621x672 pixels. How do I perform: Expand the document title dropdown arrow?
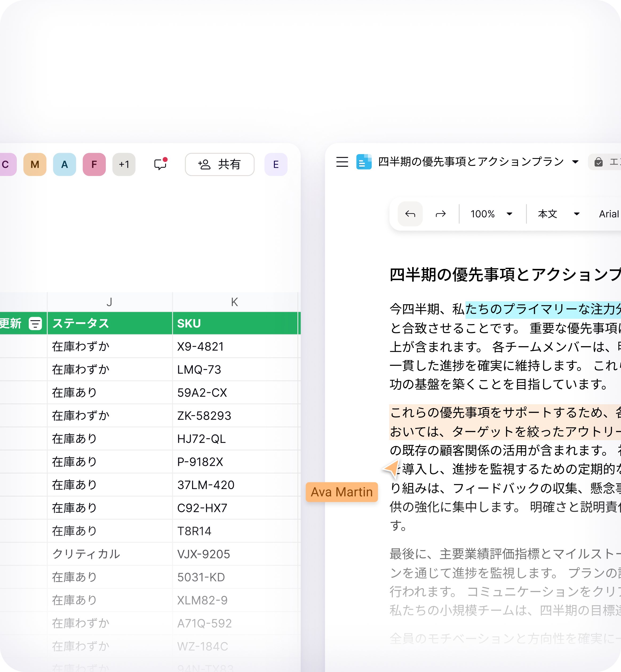coord(575,162)
